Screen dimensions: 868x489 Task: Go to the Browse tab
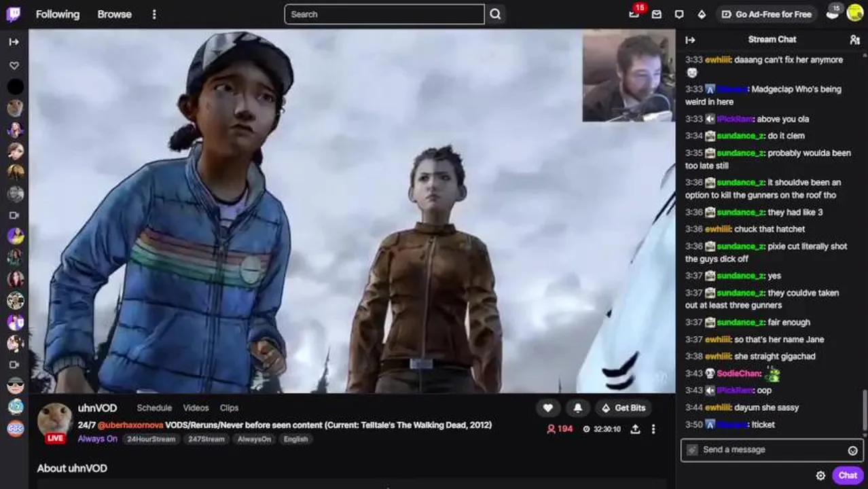(x=114, y=14)
